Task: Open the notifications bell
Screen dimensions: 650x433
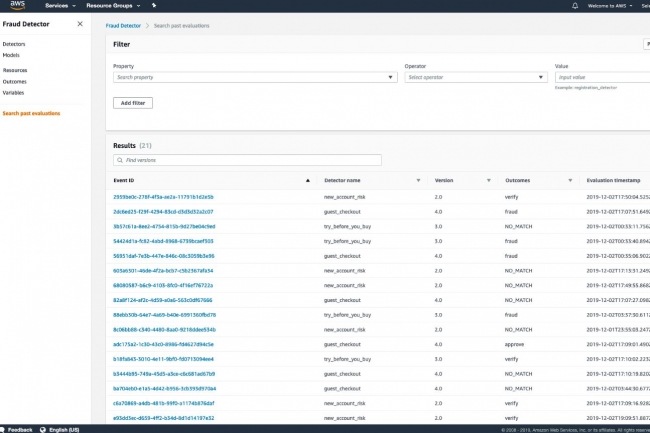Action: coord(575,6)
